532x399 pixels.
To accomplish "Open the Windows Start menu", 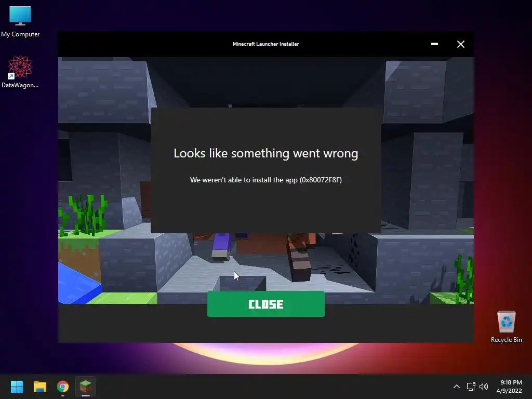I will pos(17,387).
